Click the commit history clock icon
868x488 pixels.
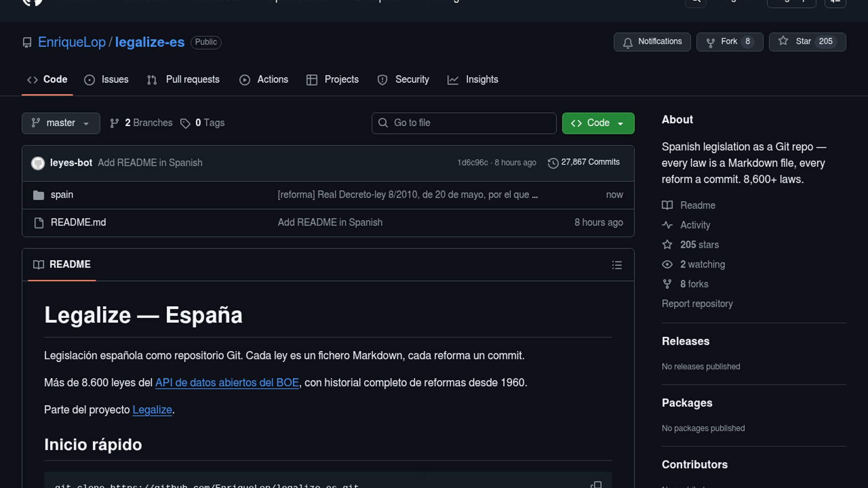pos(552,163)
